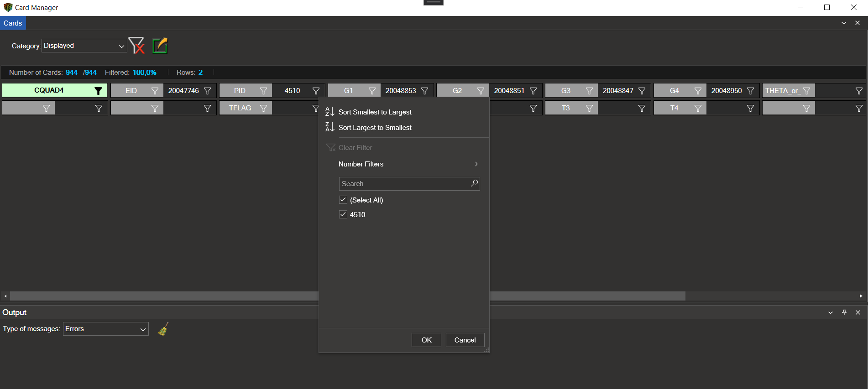Click the clear all filters funnel icon
Image resolution: width=868 pixels, height=389 pixels.
coord(136,46)
